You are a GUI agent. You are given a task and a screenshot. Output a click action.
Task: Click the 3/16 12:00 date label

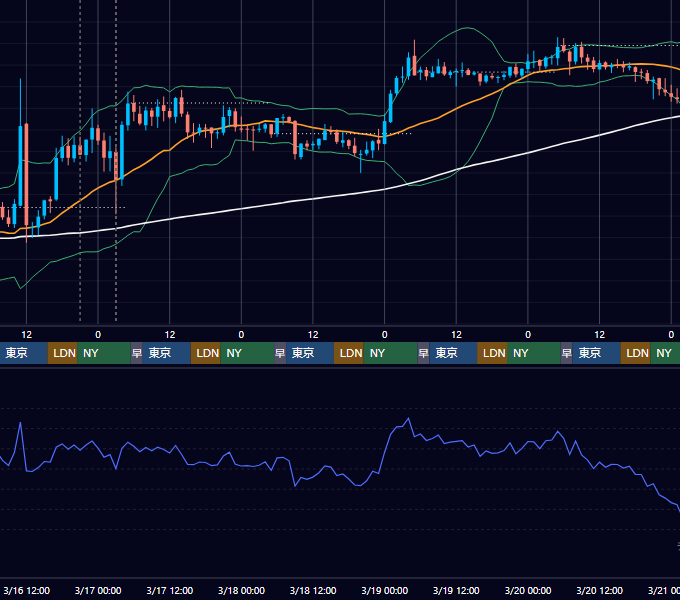[x=26, y=590]
